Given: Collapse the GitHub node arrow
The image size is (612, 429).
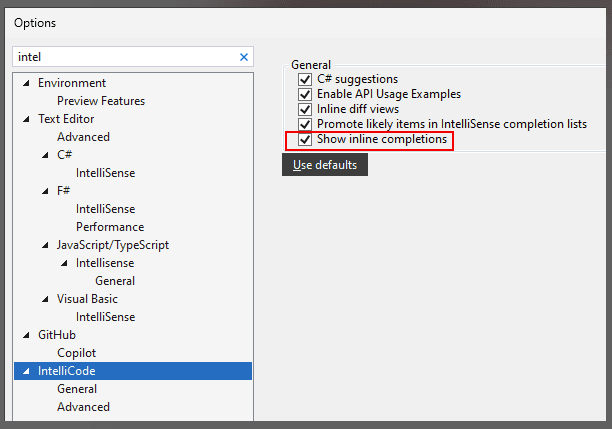Looking at the screenshot, I should (x=26, y=335).
